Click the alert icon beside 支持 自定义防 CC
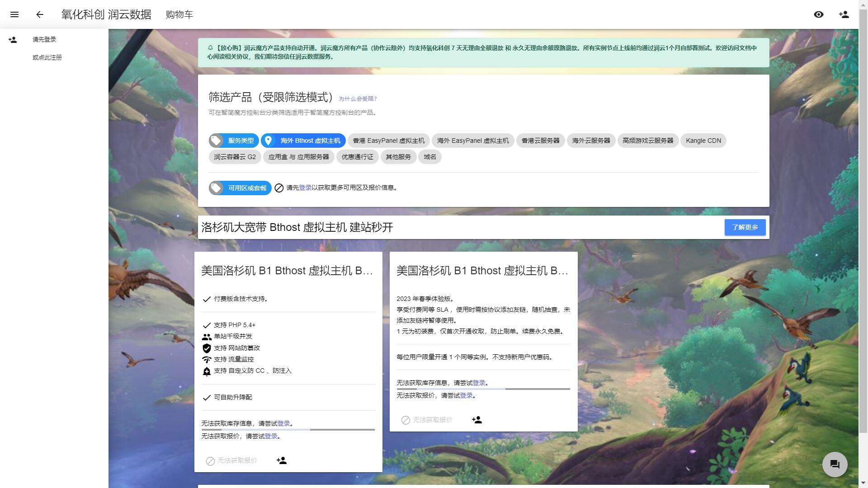The image size is (868, 488). 207,371
